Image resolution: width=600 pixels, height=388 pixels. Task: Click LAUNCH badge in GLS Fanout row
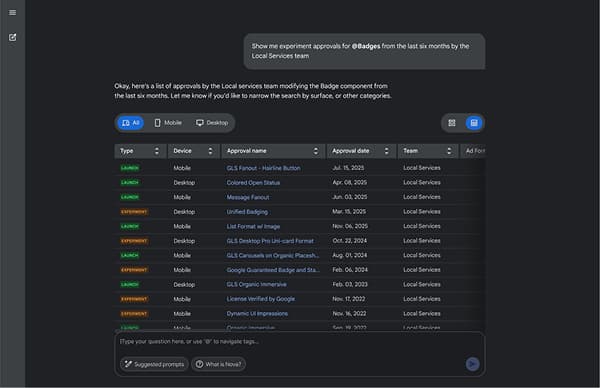pyautogui.click(x=130, y=168)
